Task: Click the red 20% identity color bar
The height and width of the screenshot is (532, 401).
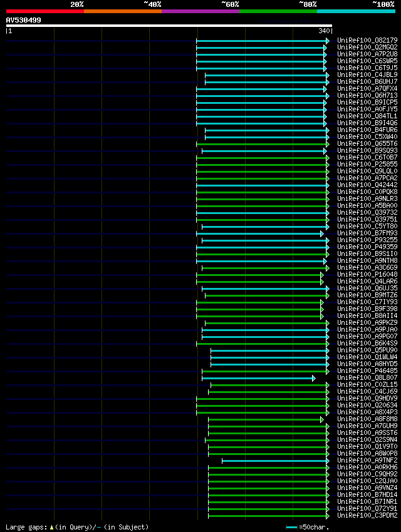Action: coord(45,11)
